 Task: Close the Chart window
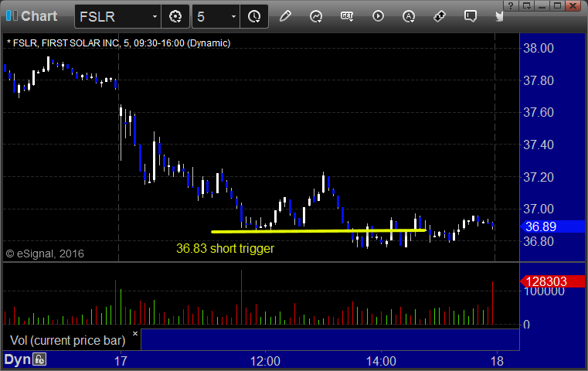[x=573, y=5]
